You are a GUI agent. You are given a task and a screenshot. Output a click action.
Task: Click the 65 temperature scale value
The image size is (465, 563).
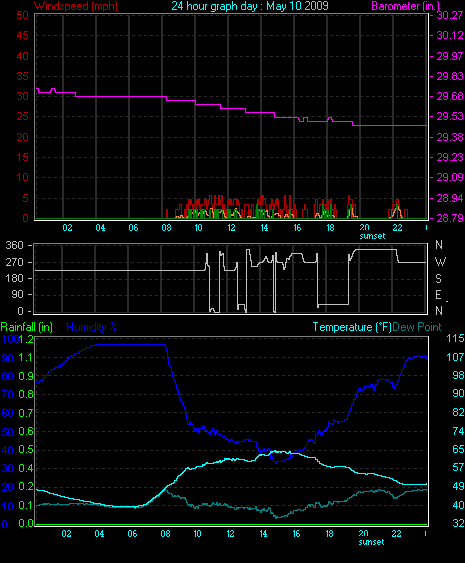pos(458,449)
